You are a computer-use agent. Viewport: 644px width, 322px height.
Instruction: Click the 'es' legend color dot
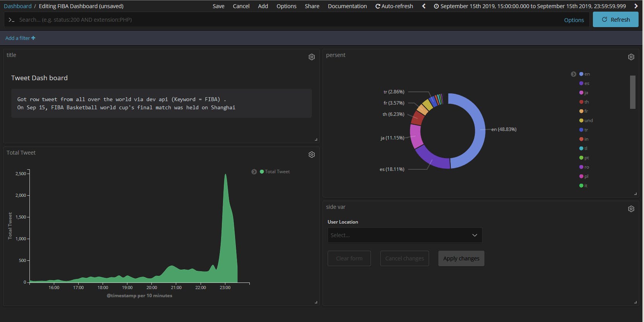581,83
